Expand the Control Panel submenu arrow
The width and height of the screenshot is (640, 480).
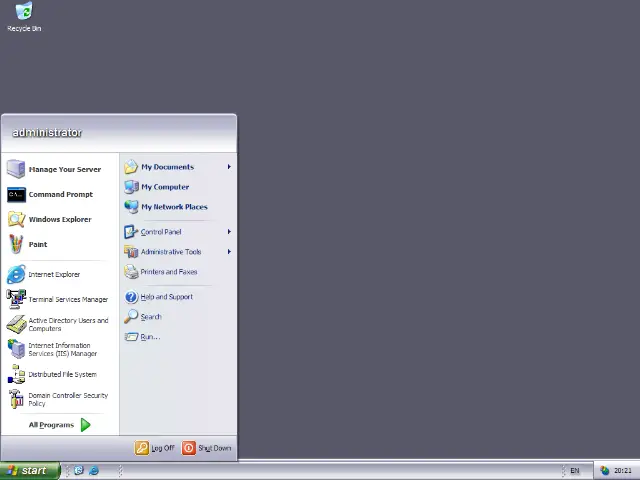coord(229,232)
